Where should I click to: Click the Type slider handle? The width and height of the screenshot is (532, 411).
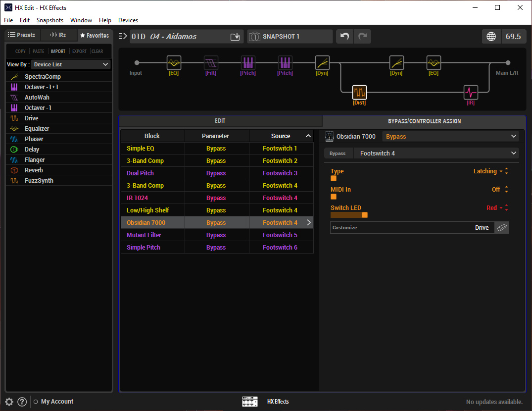click(x=334, y=179)
